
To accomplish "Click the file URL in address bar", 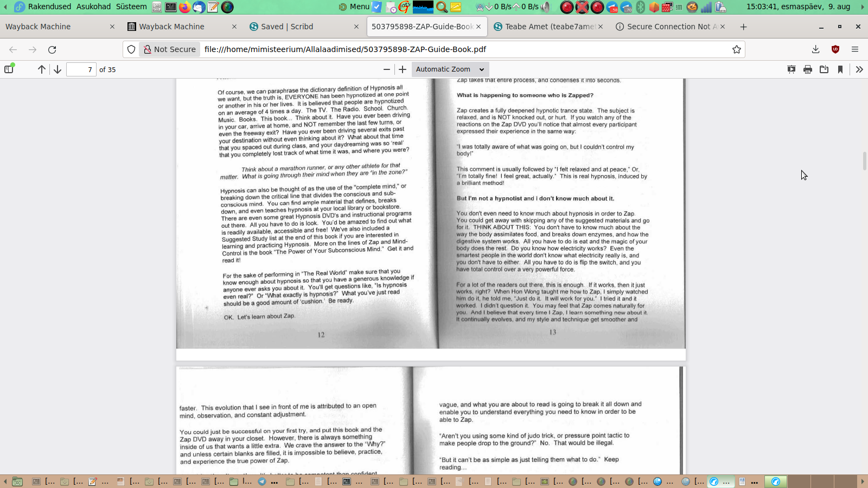I will click(345, 49).
